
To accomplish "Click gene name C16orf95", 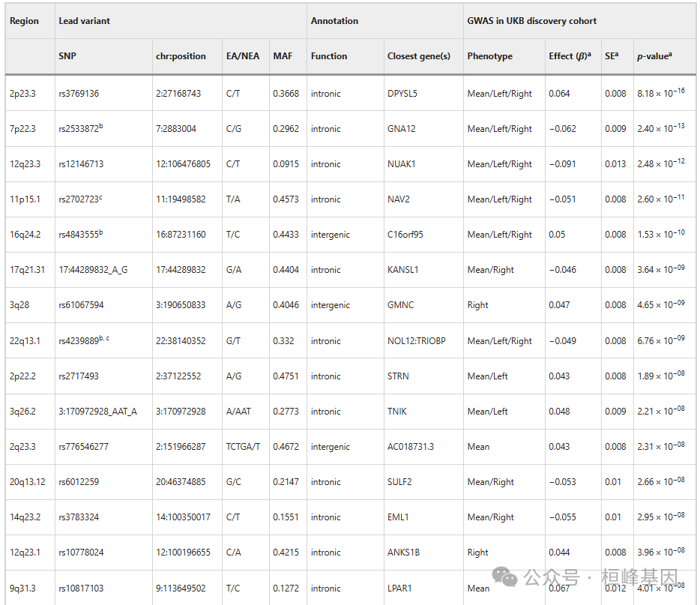I will coord(405,235).
